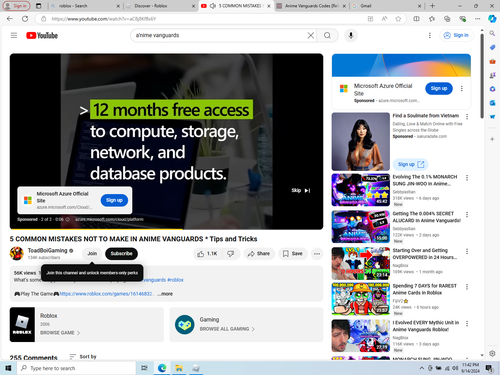Open the Copilot sidebar icon
The image size is (500, 375).
coord(492,19)
